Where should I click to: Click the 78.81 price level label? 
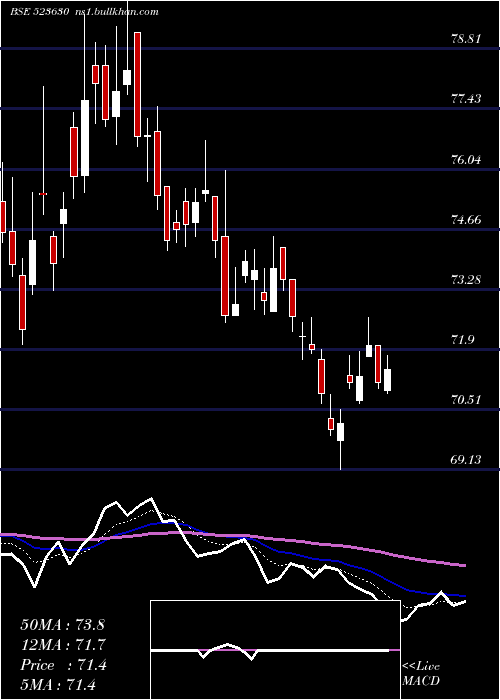466,39
